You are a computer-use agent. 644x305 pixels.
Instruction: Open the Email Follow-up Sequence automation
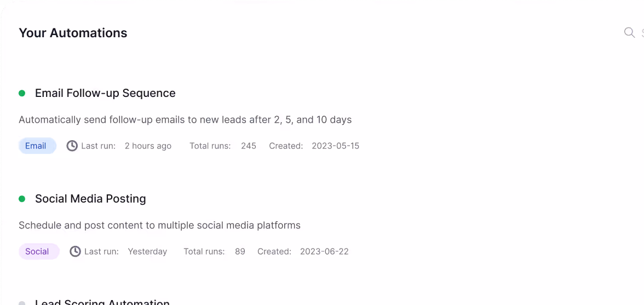[x=105, y=93]
